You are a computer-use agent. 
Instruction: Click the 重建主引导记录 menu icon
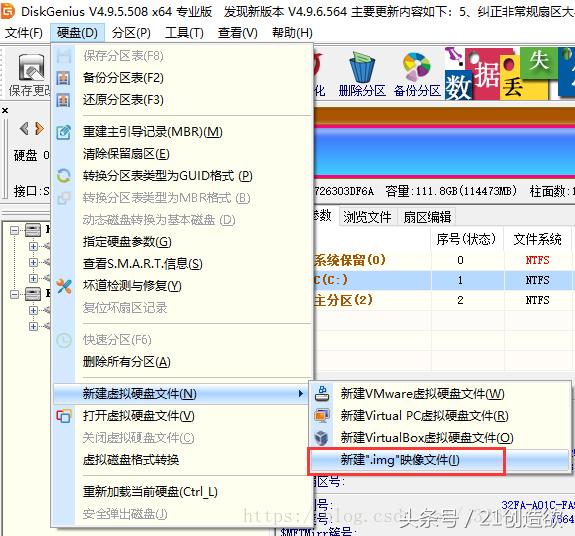pyautogui.click(x=63, y=132)
